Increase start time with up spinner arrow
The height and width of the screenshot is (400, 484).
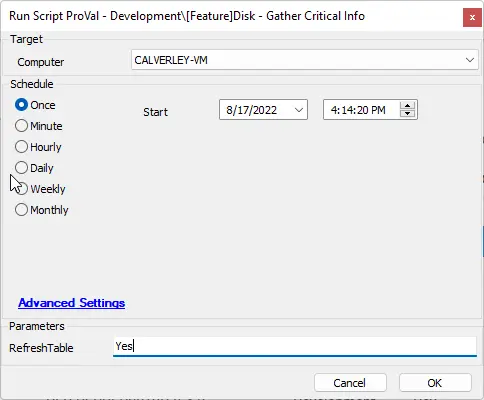(407, 106)
